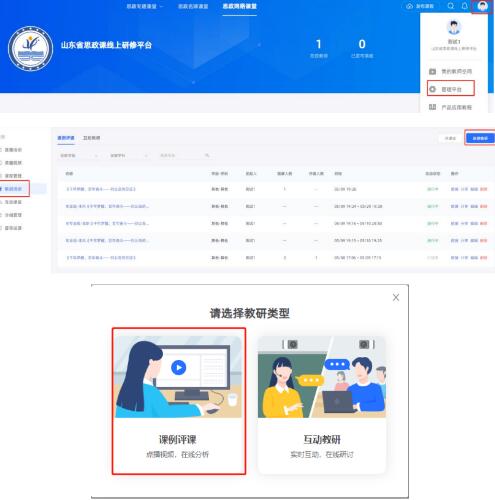The height and width of the screenshot is (500, 495).
Task: Expand the second filter dropdown above table
Action: (129, 156)
